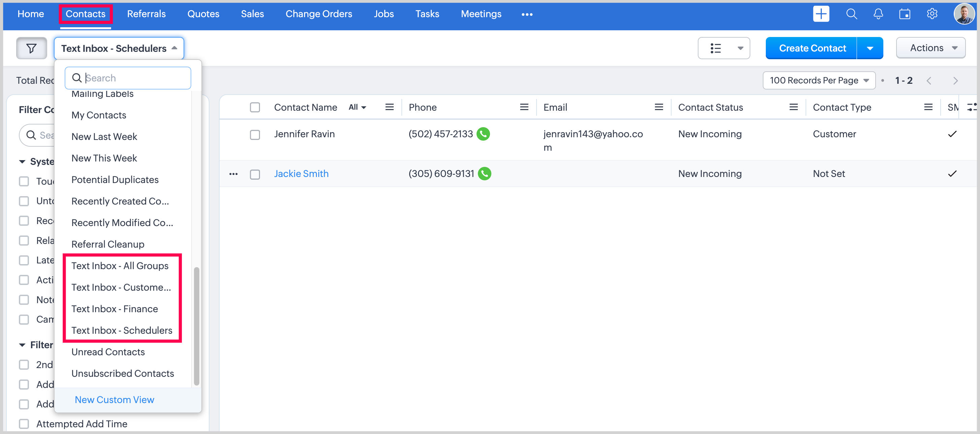Viewport: 980px width, 434px height.
Task: Select Text Inbox - Finance view
Action: [115, 309]
